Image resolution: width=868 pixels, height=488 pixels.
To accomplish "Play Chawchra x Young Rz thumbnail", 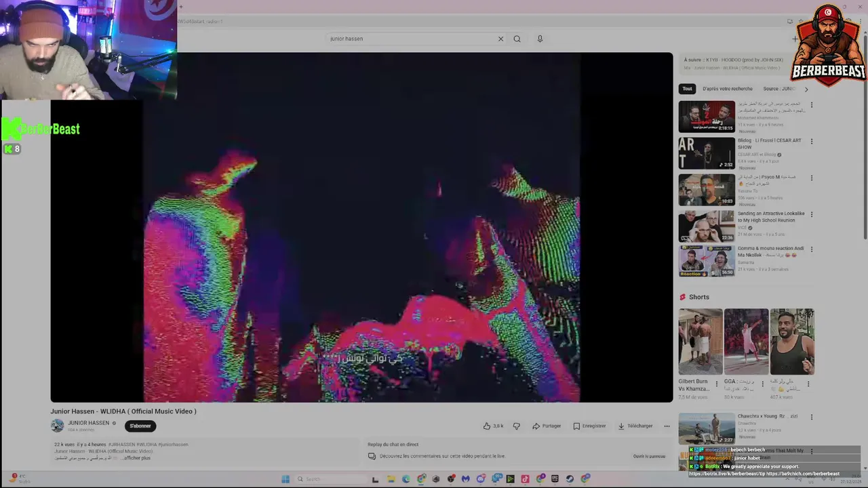I will [707, 428].
